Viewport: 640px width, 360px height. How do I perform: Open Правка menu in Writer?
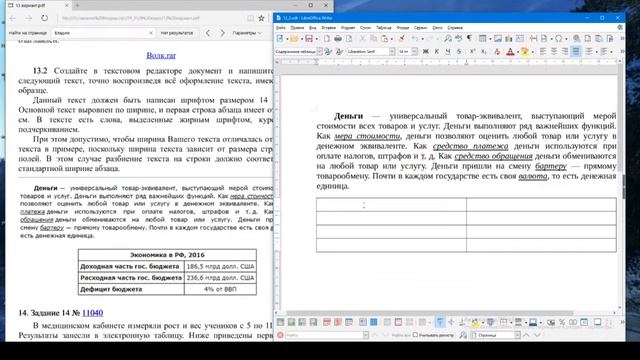297,28
